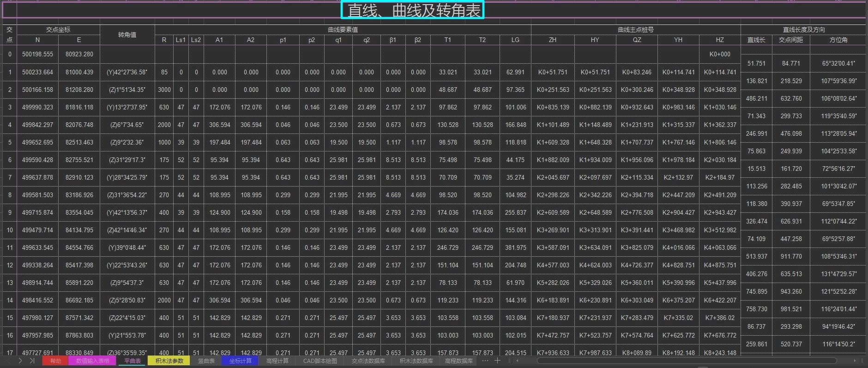Jump to last sheet with end arrow
The height and width of the screenshot is (368, 868).
click(32, 361)
